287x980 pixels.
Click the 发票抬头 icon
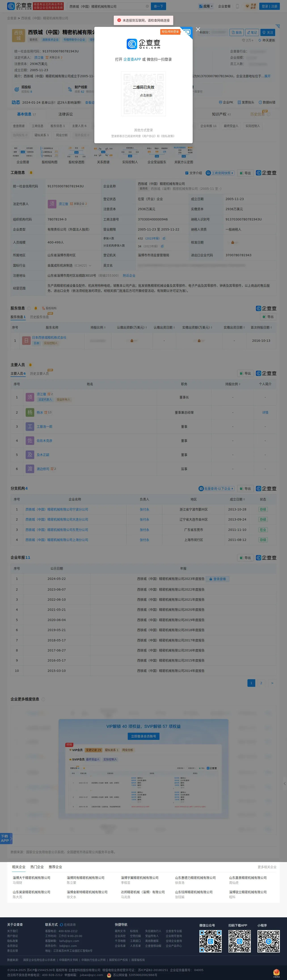point(246,102)
